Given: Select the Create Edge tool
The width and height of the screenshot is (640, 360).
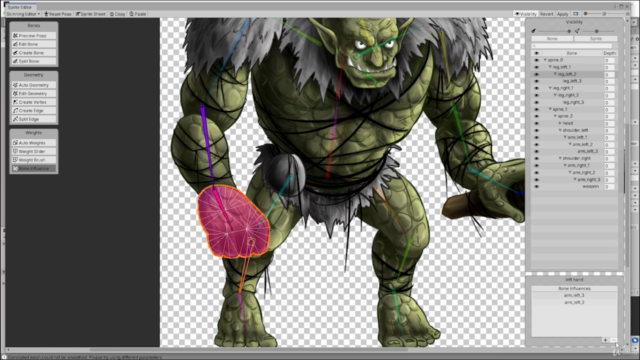Looking at the screenshot, I should 33,111.
